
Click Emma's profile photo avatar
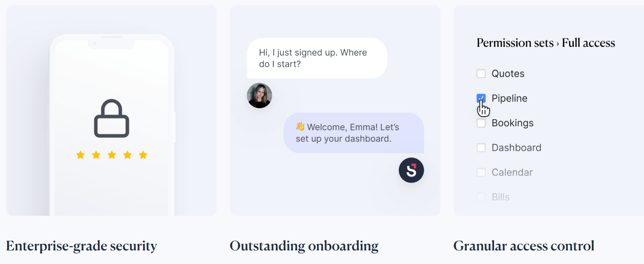pos(259,96)
